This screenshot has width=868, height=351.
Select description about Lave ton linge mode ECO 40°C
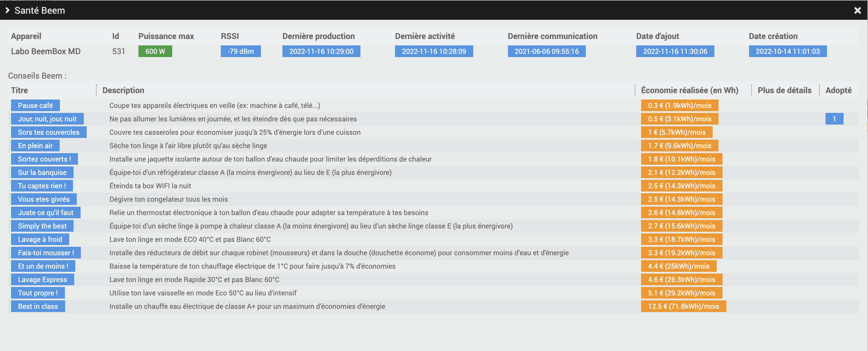pos(190,240)
